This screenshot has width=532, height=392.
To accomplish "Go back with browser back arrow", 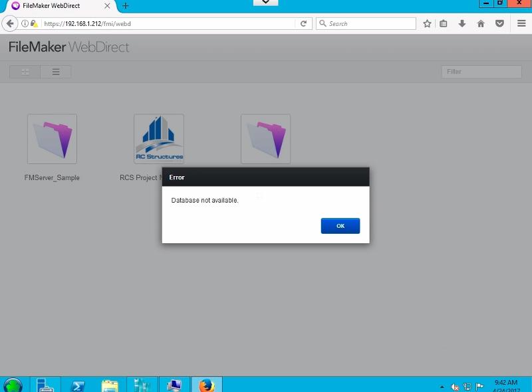I will [x=10, y=24].
